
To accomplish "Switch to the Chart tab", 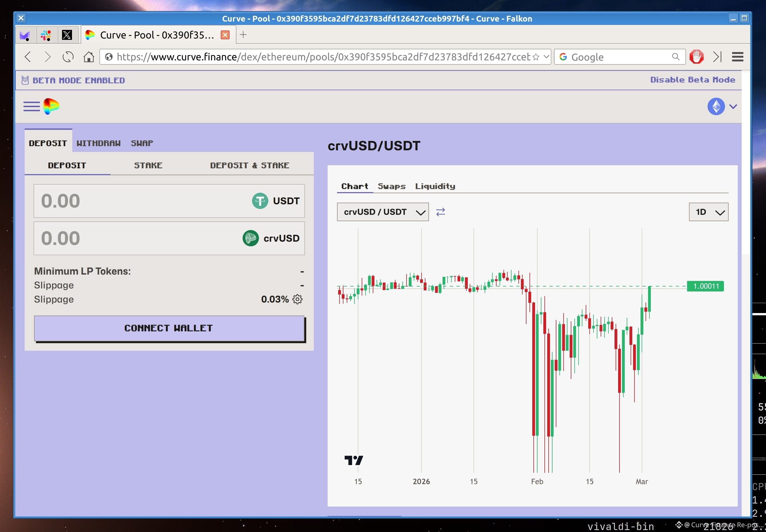I will (355, 186).
